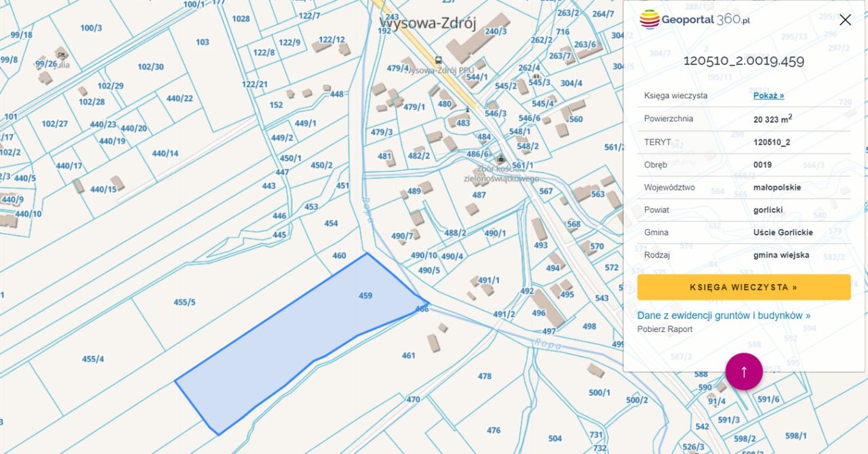Click the Geoportal360.pl logo

(694, 19)
